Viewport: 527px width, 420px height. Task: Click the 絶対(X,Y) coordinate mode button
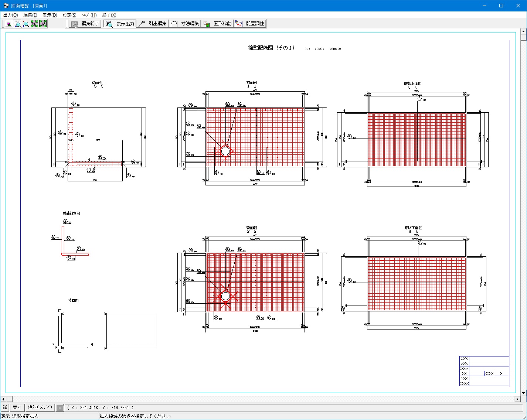40,407
